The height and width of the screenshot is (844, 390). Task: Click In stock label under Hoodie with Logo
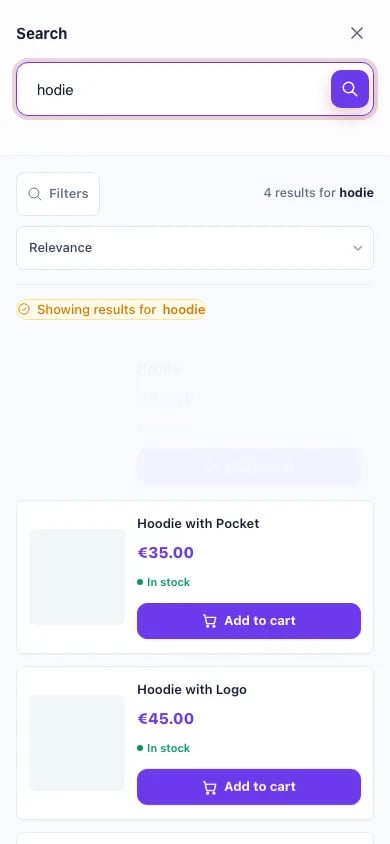[x=164, y=748]
